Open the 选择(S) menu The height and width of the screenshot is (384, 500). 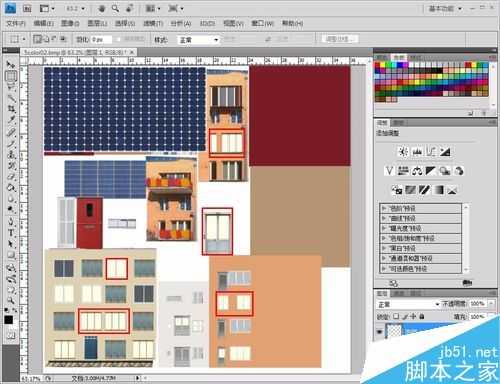[125, 23]
